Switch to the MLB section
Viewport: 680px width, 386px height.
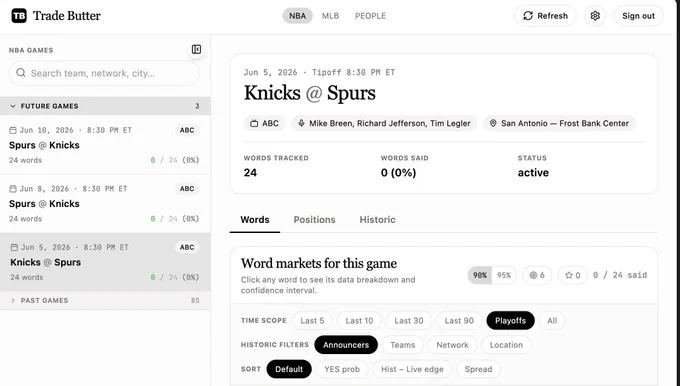click(330, 16)
